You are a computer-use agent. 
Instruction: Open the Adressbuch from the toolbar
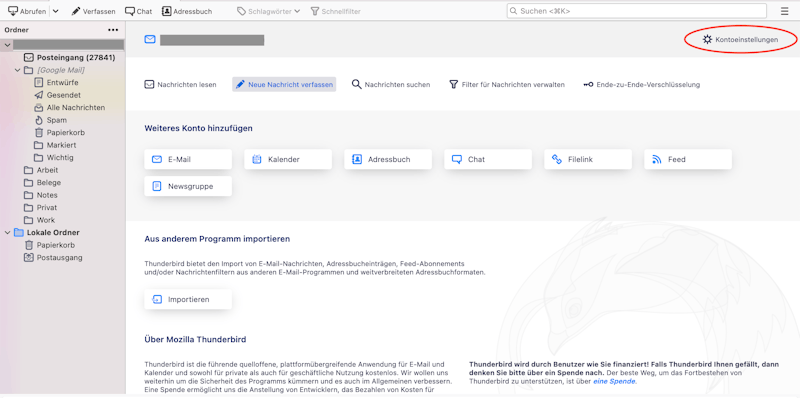187,11
